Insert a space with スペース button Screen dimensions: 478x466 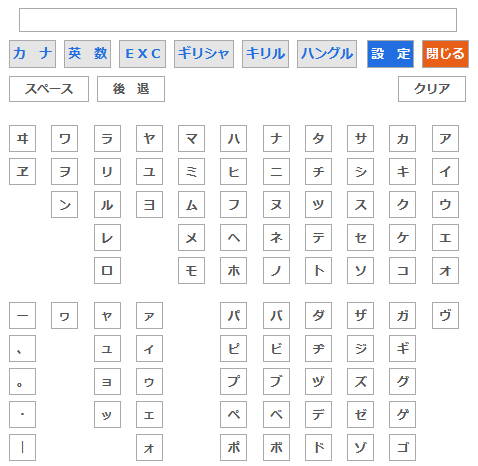click(49, 89)
